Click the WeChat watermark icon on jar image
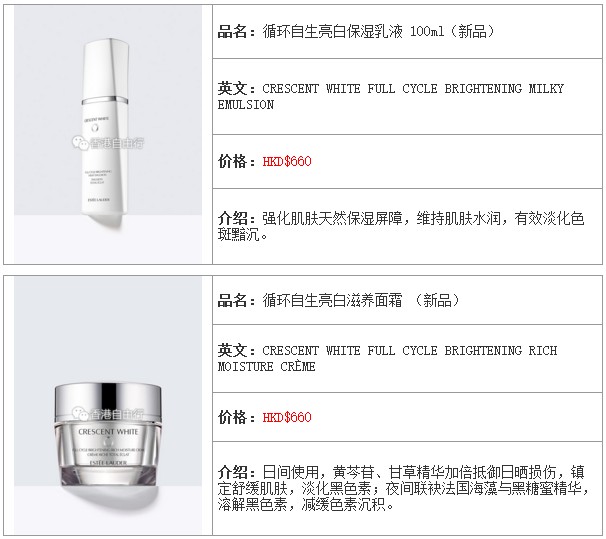Screen dimensions: 606x539 [80, 414]
